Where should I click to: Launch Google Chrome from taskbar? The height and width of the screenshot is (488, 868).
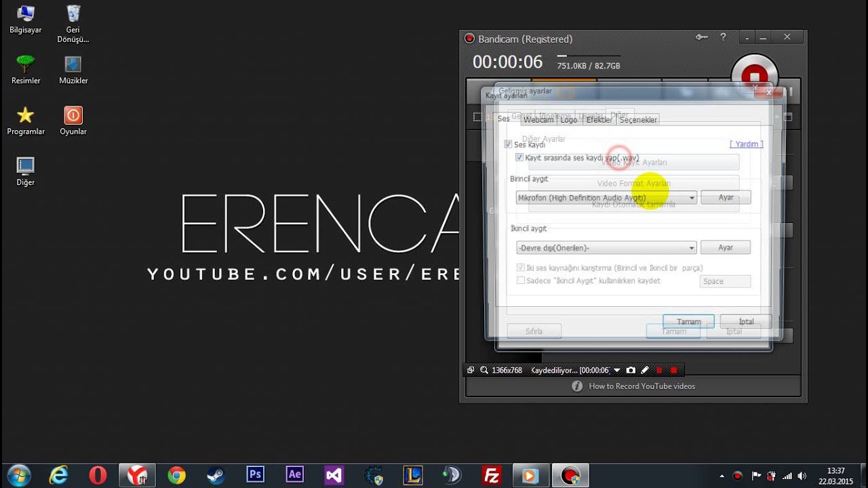point(177,475)
